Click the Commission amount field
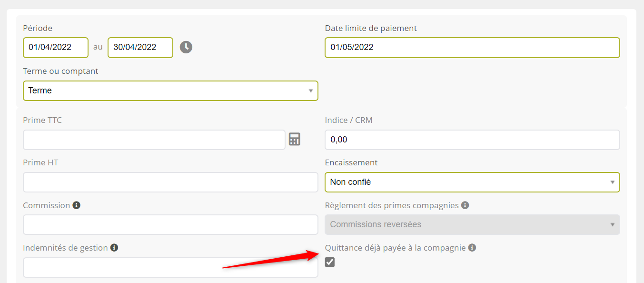Viewport: 644px width, 283px height. pos(170,224)
